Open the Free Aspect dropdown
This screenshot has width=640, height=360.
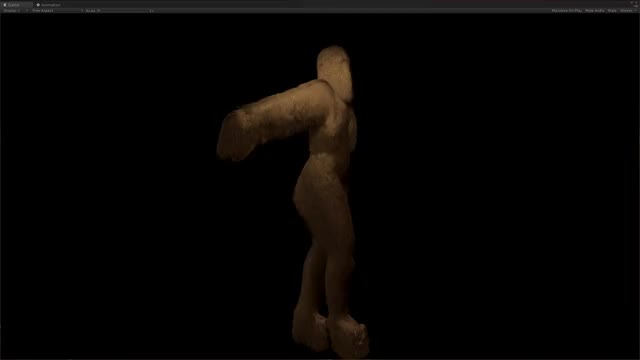point(57,11)
